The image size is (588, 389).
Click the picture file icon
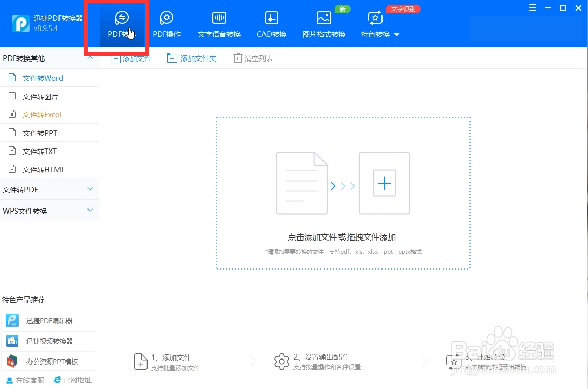click(12, 96)
